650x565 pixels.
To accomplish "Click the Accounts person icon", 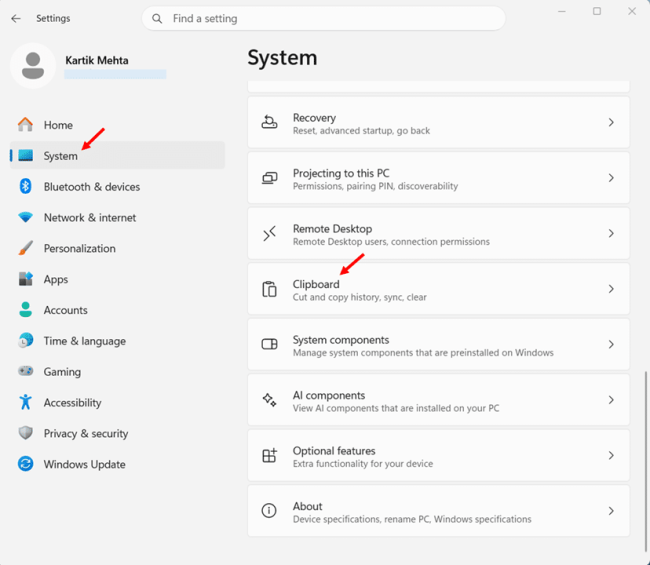I will (26, 310).
